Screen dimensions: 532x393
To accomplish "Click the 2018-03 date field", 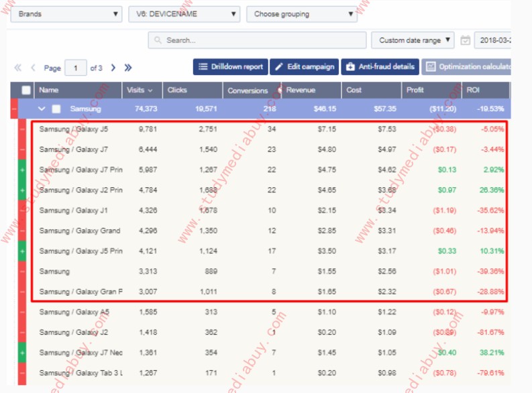I will tap(492, 40).
